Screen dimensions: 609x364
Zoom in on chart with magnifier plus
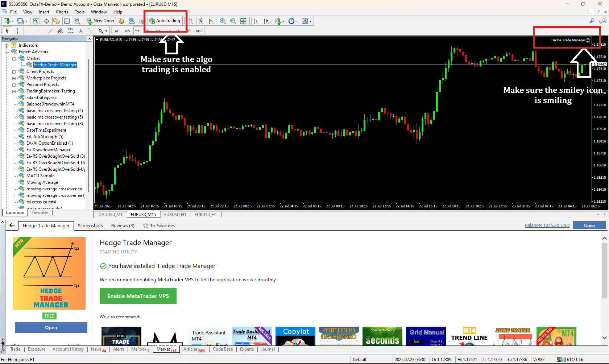tap(223, 21)
